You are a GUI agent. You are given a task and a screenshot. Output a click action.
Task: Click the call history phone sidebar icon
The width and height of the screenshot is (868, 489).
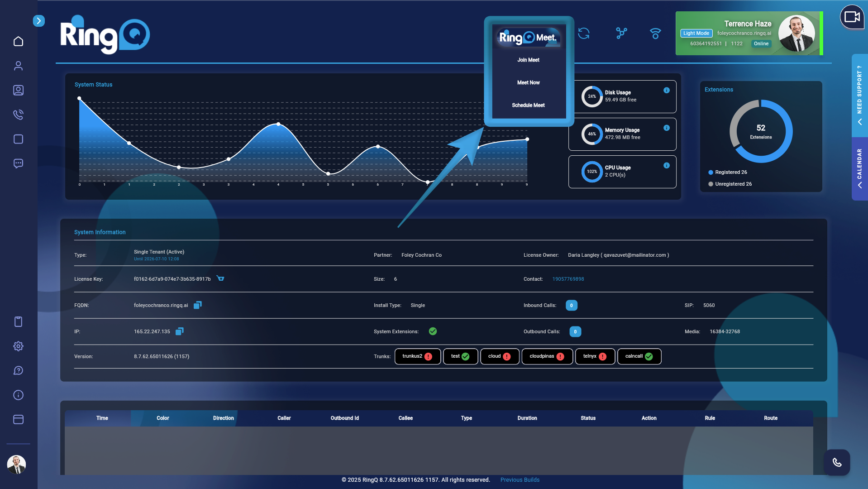tap(18, 115)
